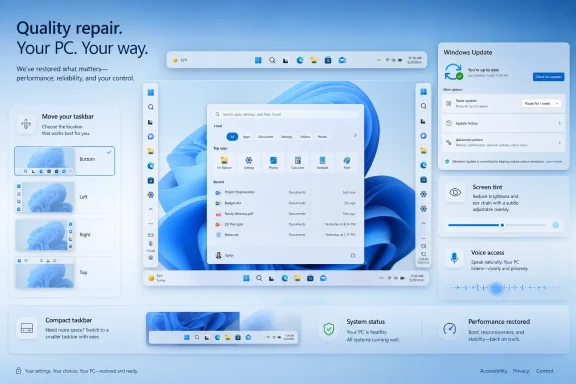Click the Start logo on the left vertical taskbar
576x384 pixels.
click(x=151, y=92)
